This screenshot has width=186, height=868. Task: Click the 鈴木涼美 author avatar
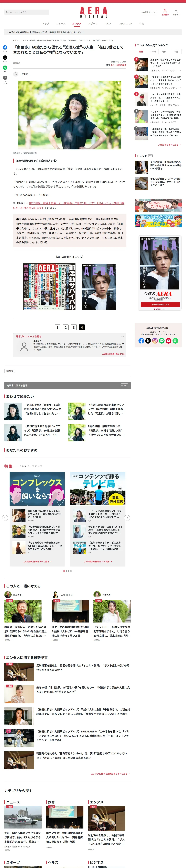[x=97, y=594]
